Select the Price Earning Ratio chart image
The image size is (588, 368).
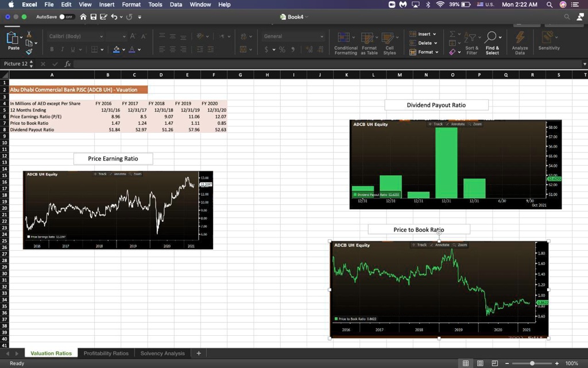pyautogui.click(x=118, y=210)
